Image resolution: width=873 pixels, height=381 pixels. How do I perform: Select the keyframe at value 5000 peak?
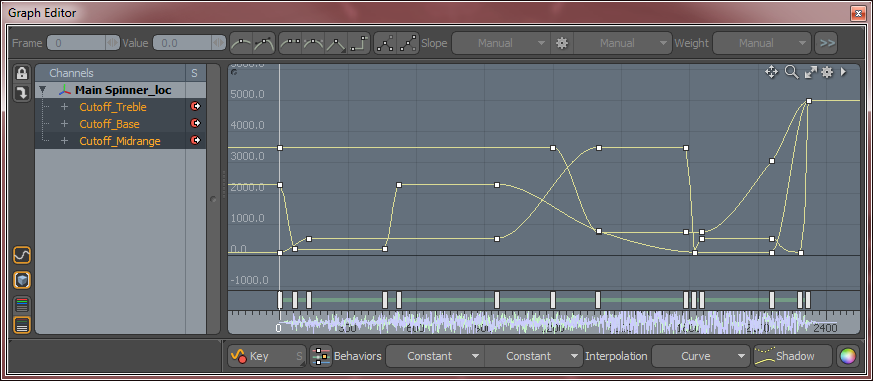809,101
